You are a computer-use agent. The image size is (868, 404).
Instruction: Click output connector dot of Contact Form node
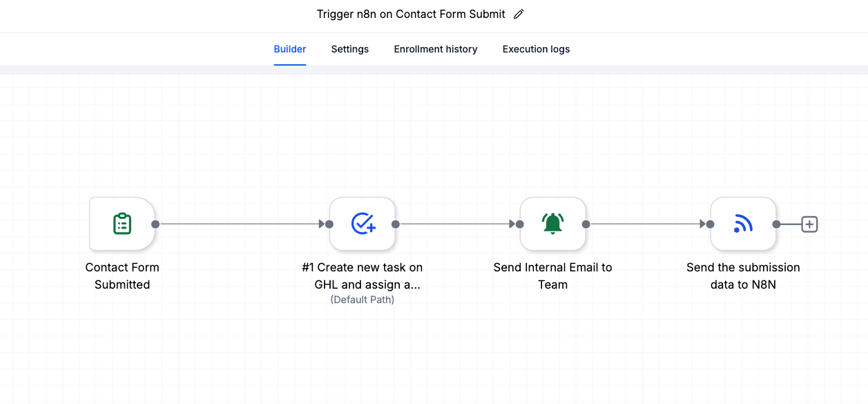[155, 224]
